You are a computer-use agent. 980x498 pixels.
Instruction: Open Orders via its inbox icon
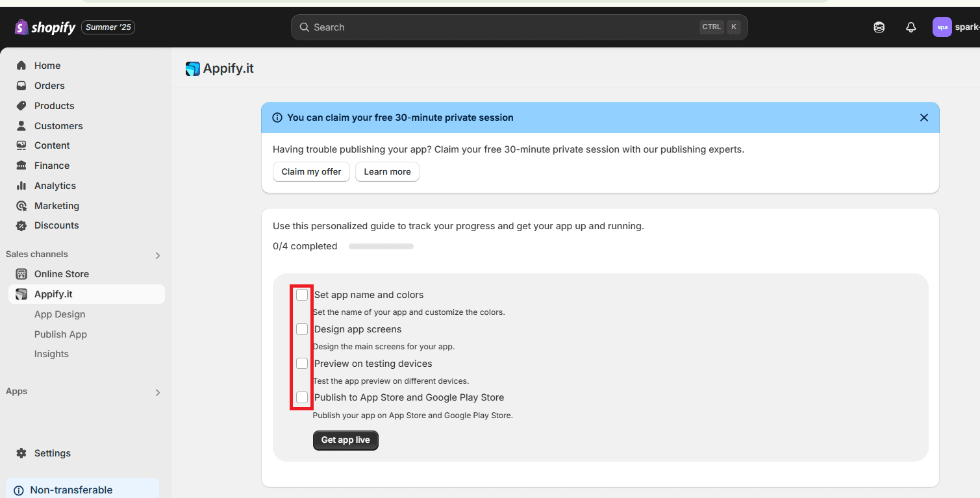[x=21, y=86]
